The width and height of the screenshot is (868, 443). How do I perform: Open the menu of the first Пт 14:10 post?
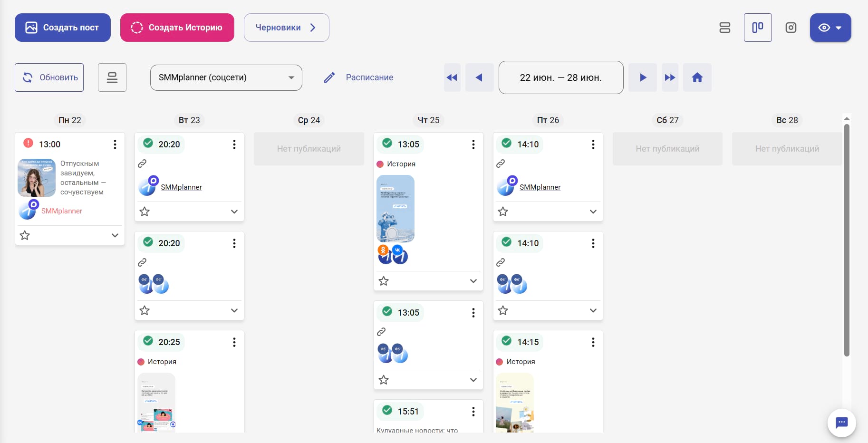point(593,144)
